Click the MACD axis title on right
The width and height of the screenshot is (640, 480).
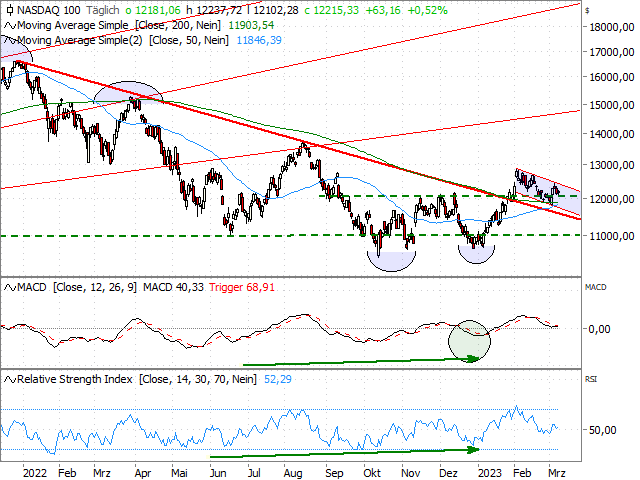[596, 287]
